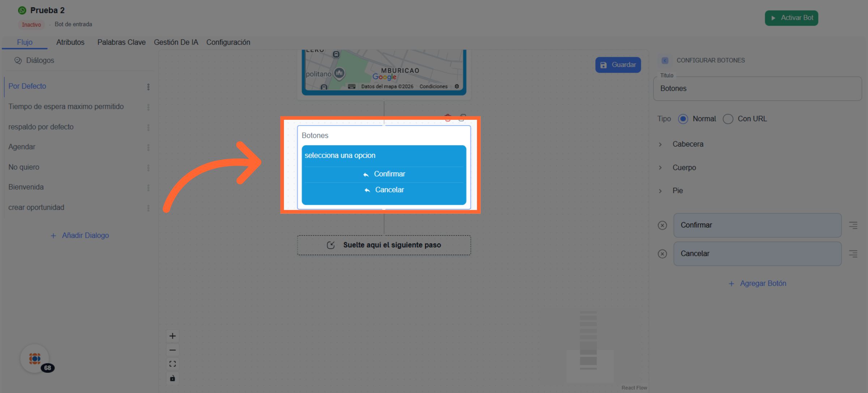Remove the Cancelar button with its X icon
Image resolution: width=868 pixels, height=393 pixels.
pyautogui.click(x=662, y=254)
